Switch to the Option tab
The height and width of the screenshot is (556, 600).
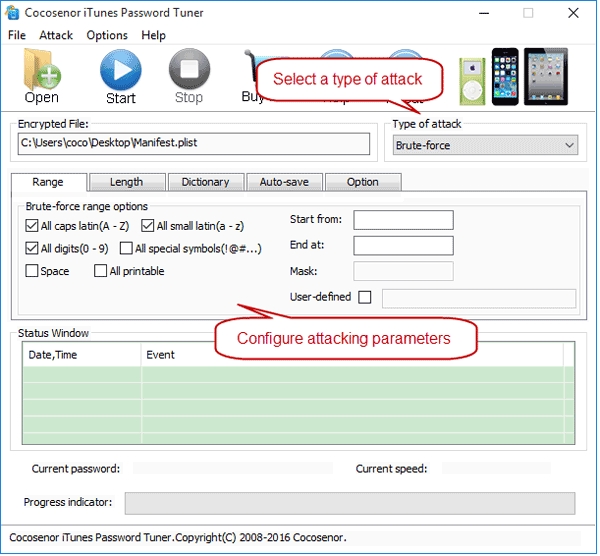[x=363, y=182]
